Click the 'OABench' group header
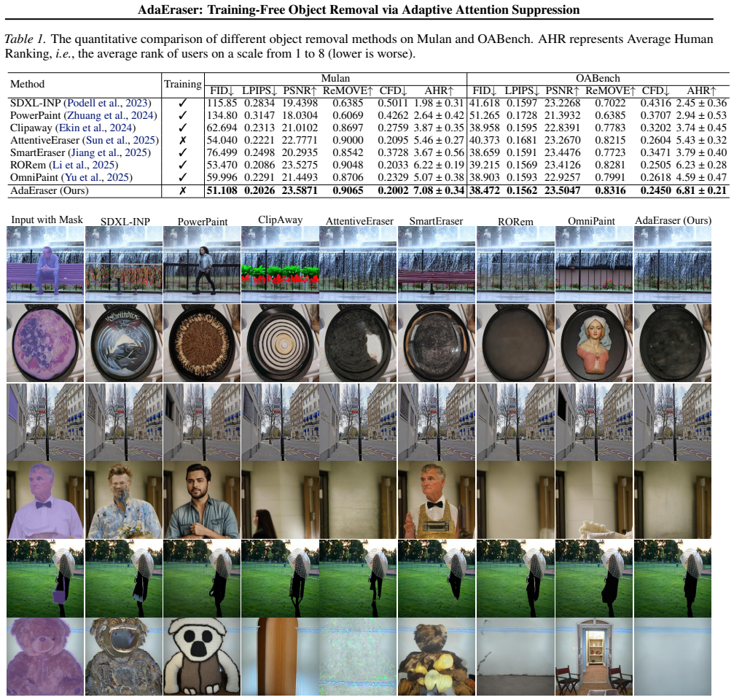The width and height of the screenshot is (734, 700). pos(598,78)
